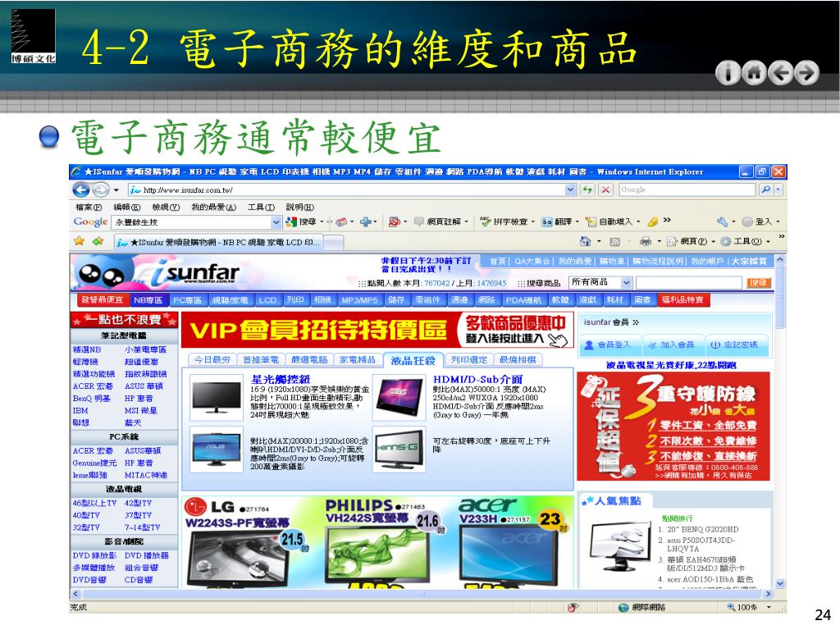Click the red X stop loading icon

coord(605,189)
